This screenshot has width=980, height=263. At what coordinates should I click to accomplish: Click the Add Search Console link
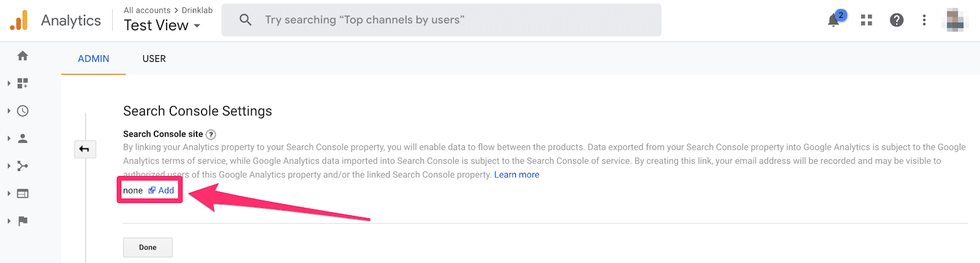(162, 191)
